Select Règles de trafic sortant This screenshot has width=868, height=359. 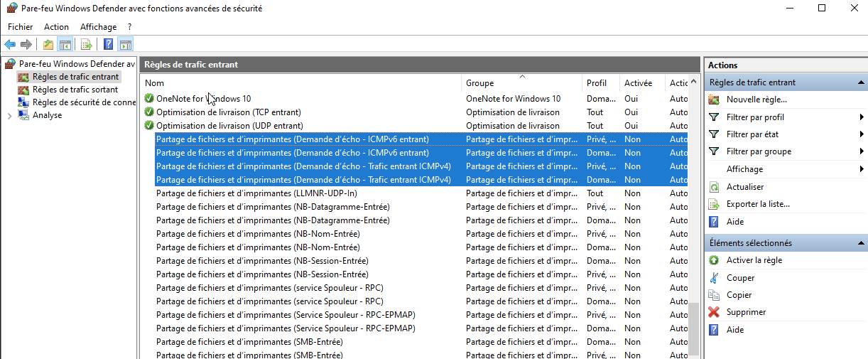coord(75,90)
